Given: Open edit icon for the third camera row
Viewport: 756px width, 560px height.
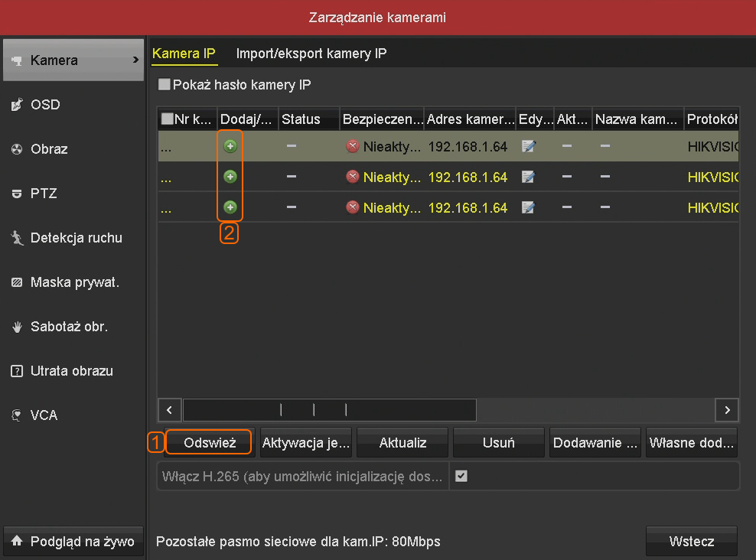Looking at the screenshot, I should click(529, 207).
